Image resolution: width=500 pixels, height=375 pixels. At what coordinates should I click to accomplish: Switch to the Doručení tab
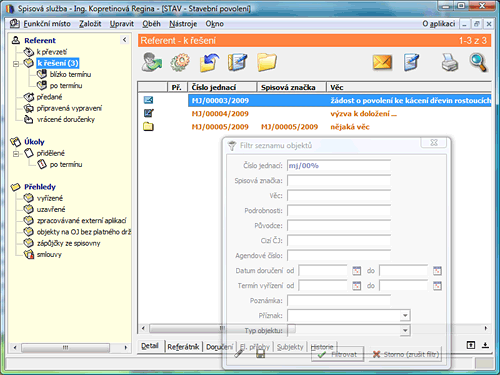219,347
